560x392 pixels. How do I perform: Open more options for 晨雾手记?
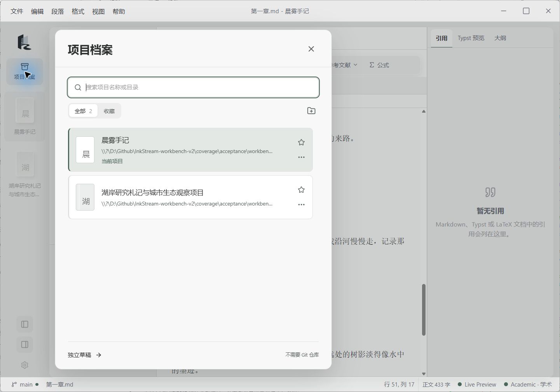click(x=301, y=157)
